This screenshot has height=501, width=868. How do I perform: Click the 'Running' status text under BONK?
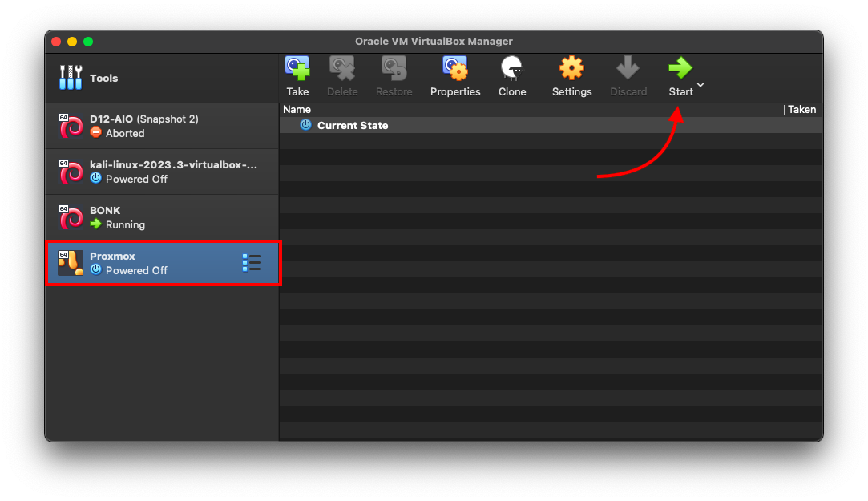coord(125,224)
